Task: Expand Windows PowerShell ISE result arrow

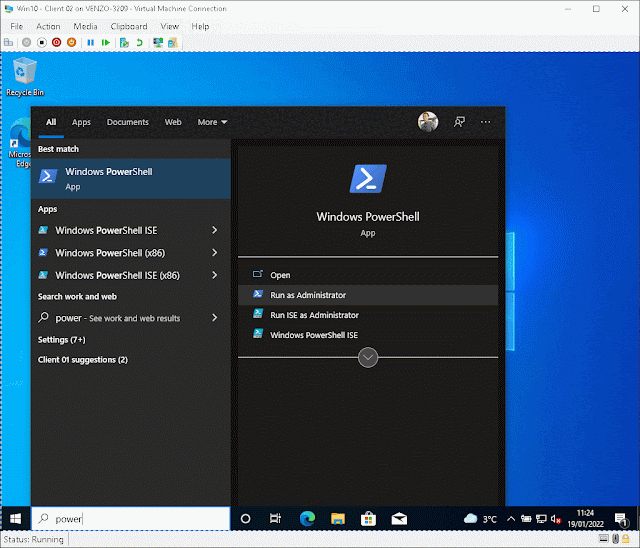Action: coord(215,231)
